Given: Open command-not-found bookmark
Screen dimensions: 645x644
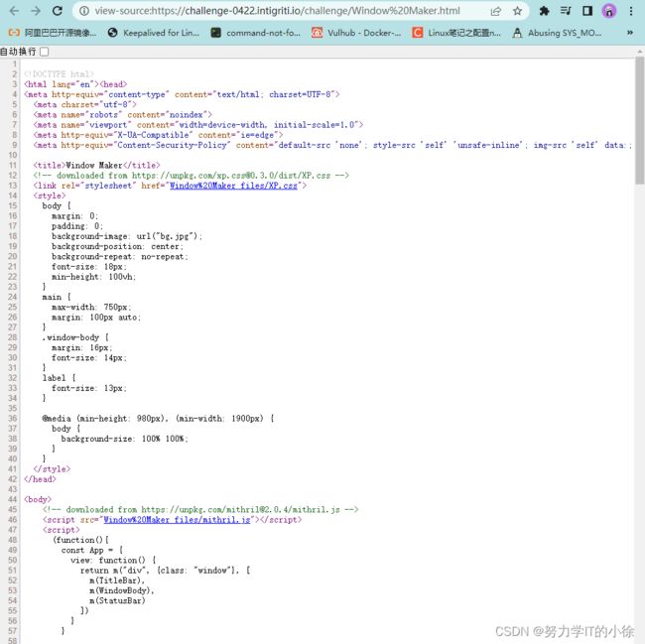Looking at the screenshot, I should (255, 33).
